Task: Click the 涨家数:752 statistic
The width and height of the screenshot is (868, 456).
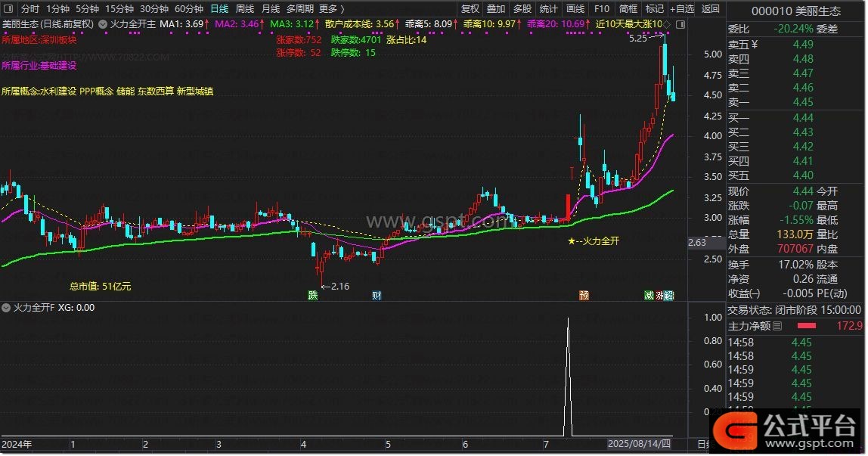Action: 299,40
